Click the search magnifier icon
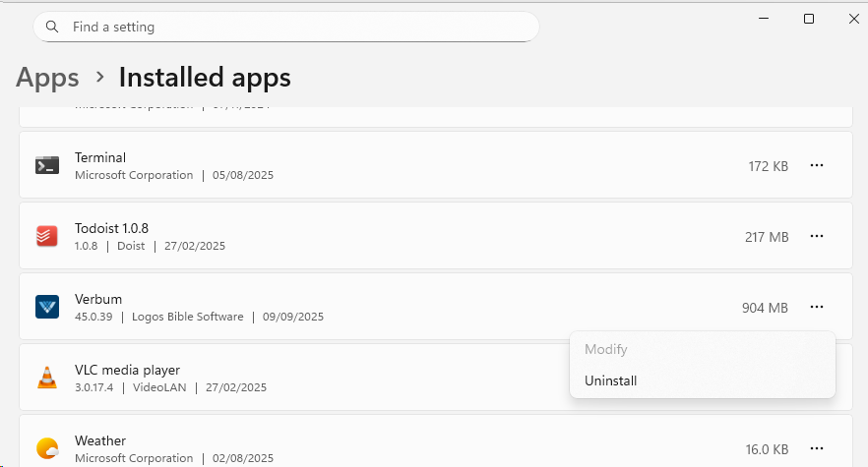 (x=52, y=27)
